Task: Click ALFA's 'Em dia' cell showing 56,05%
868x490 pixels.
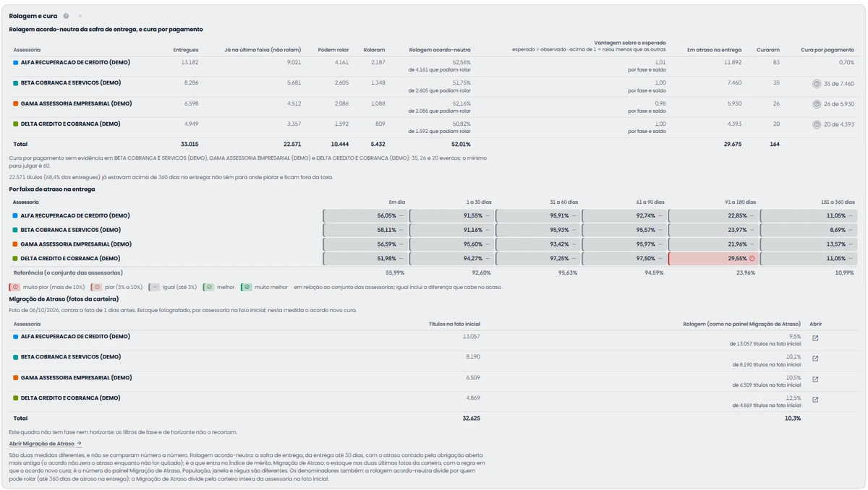Action: [x=365, y=216]
